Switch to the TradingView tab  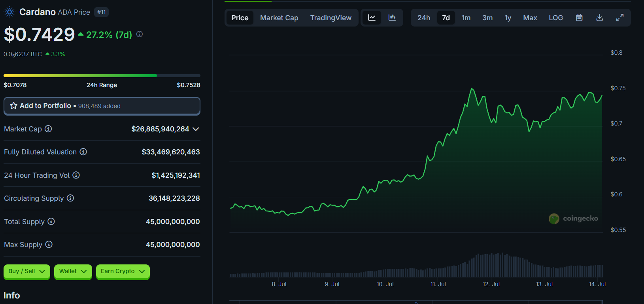coord(331,18)
